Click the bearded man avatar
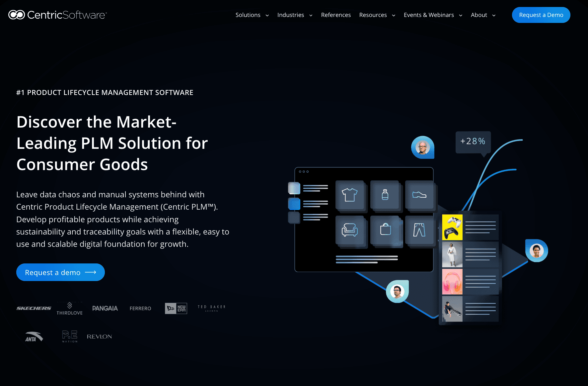 [397, 291]
